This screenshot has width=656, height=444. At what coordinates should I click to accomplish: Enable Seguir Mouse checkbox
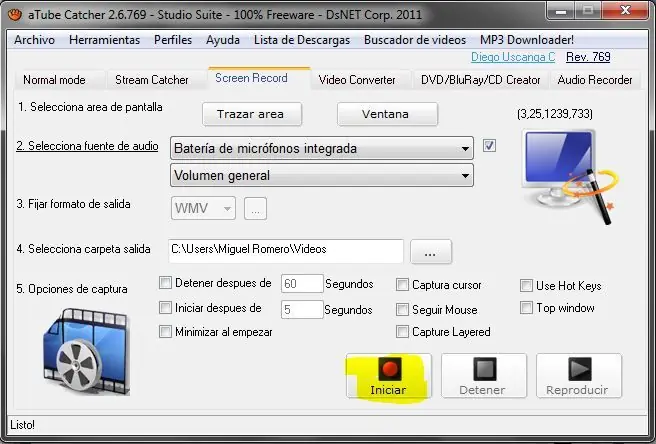[x=402, y=310]
